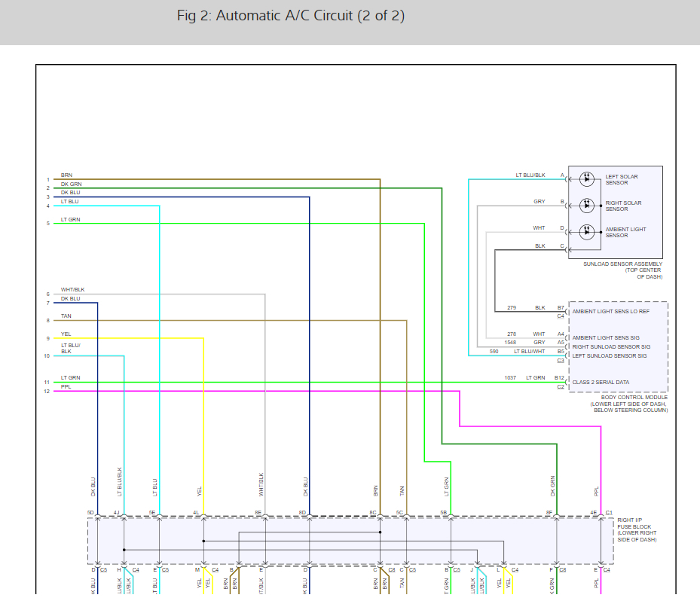Click fuse block terminal label '8D'

click(302, 513)
